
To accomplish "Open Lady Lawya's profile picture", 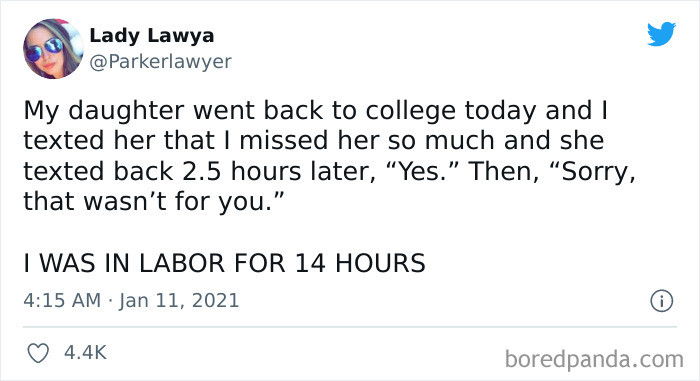I will [53, 49].
